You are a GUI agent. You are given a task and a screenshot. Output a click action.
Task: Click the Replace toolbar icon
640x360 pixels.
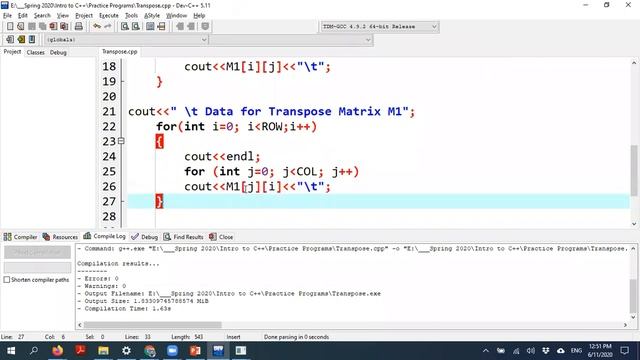tap(136, 27)
